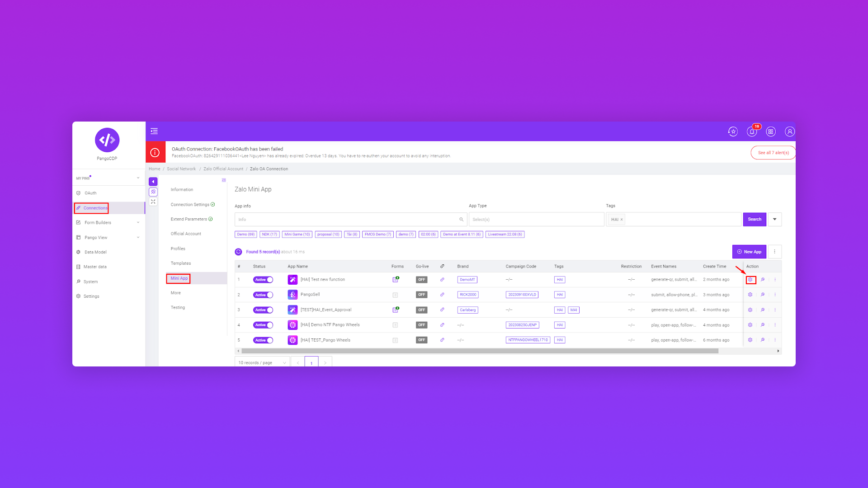Click the user profile avatar icon
Screen dimensions: 868x488
point(790,131)
